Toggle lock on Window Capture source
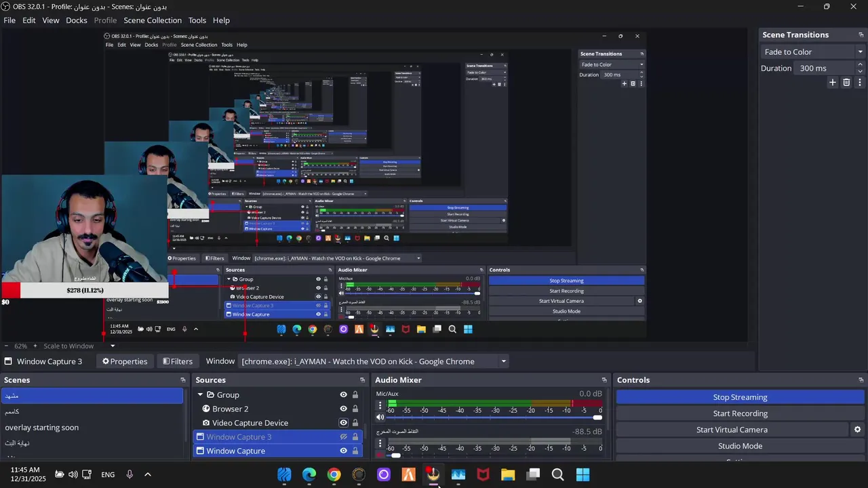The image size is (868, 488). (355, 451)
